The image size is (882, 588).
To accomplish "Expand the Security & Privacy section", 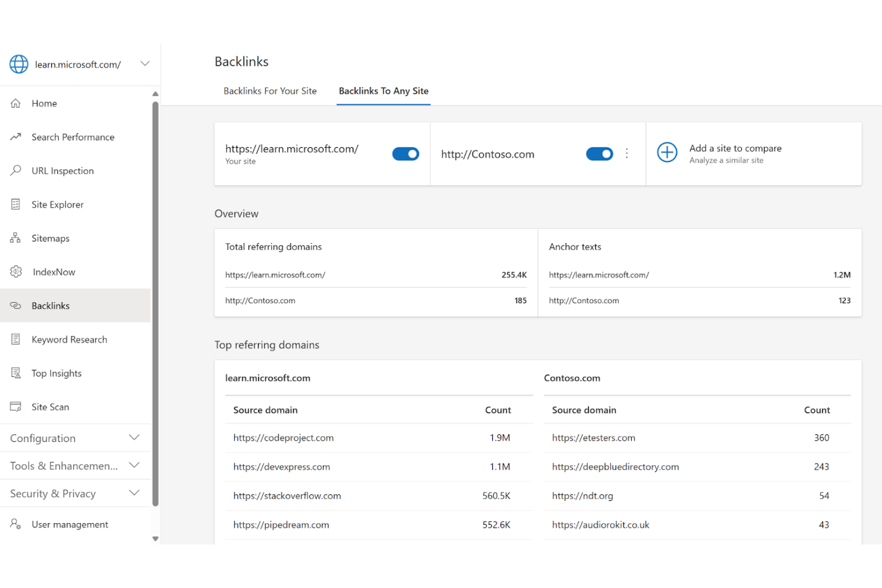I will coord(134,493).
